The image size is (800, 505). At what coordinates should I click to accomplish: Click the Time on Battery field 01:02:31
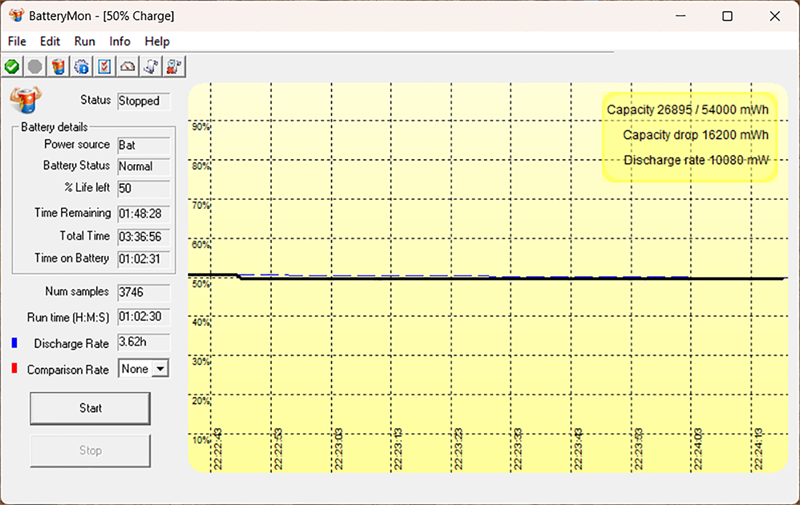[143, 259]
